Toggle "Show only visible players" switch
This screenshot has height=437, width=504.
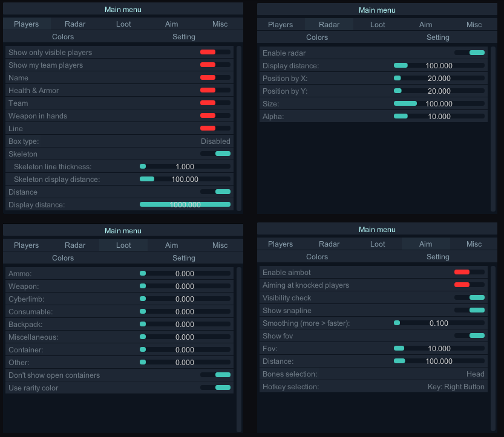(x=215, y=52)
